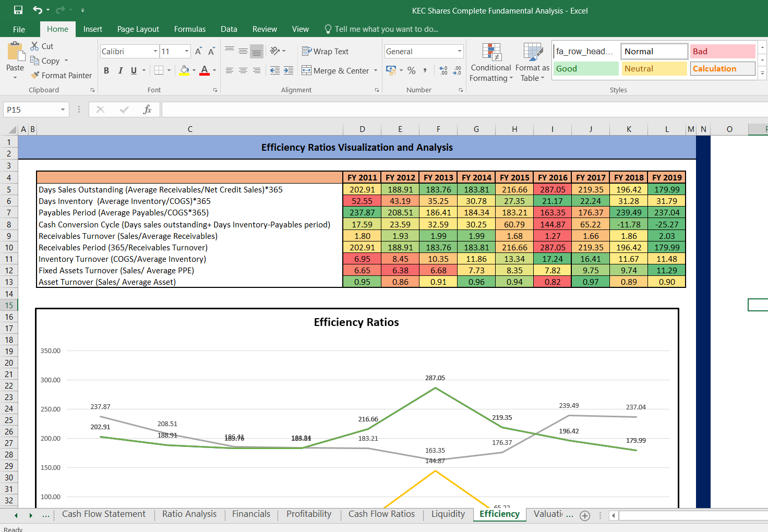Click the Insert Function fx icon
The height and width of the screenshot is (532, 768).
147,110
